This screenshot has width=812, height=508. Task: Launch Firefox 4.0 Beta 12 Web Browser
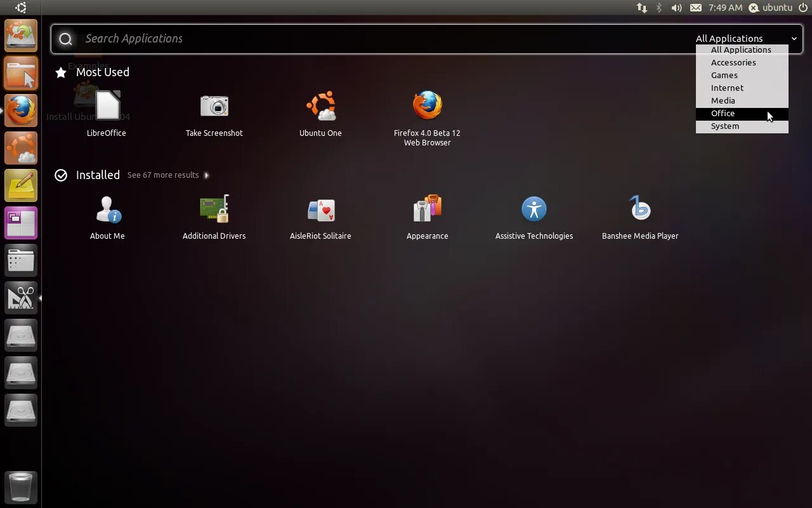(x=427, y=119)
